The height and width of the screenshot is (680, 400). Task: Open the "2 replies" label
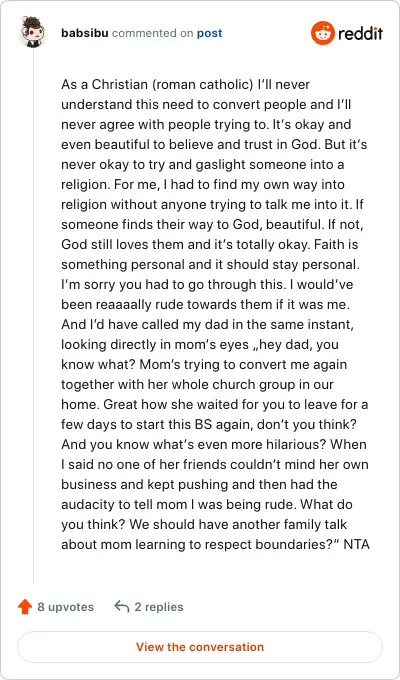click(159, 607)
